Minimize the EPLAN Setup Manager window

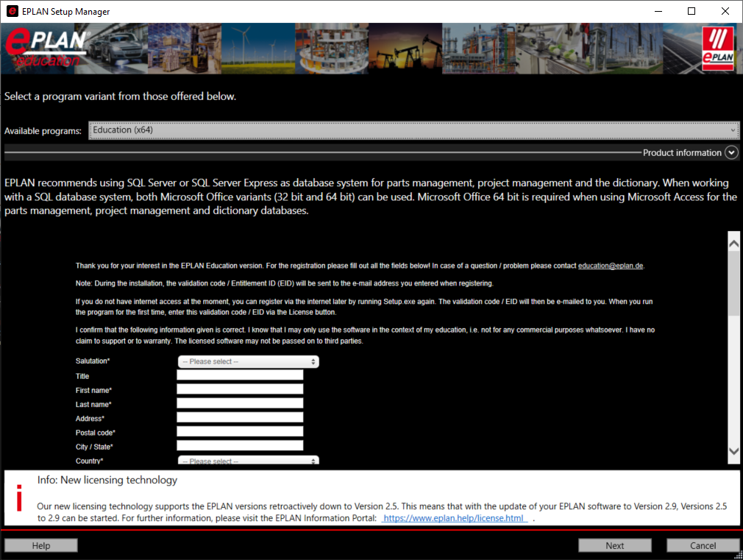pyautogui.click(x=658, y=11)
